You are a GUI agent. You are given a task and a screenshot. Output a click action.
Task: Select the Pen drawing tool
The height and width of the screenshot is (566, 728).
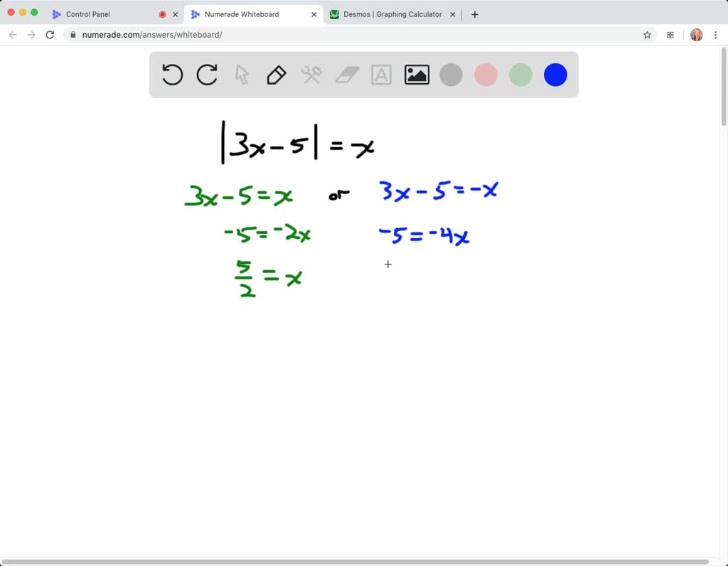click(276, 74)
